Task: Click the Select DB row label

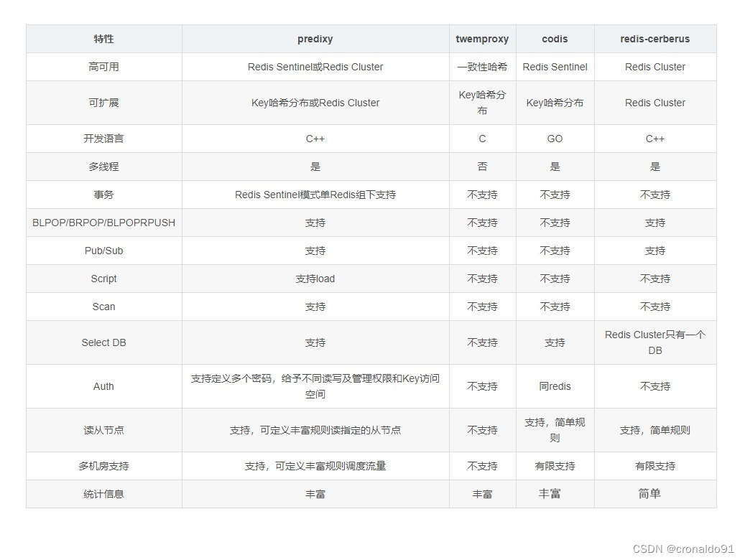Action: click(x=103, y=342)
